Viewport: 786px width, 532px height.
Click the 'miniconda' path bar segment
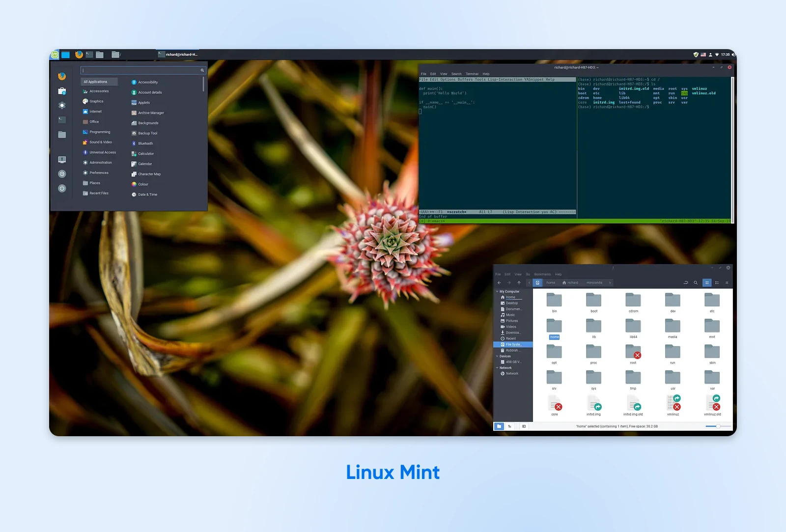594,283
